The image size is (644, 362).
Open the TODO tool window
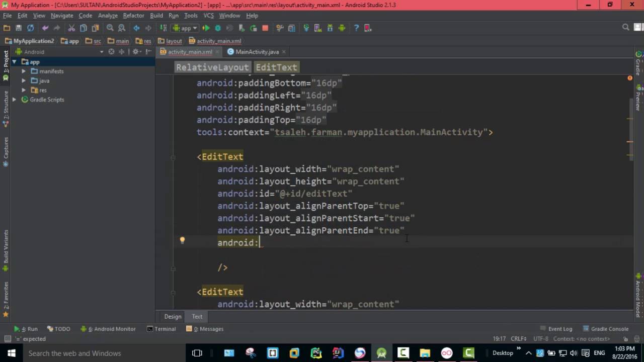(x=59, y=329)
